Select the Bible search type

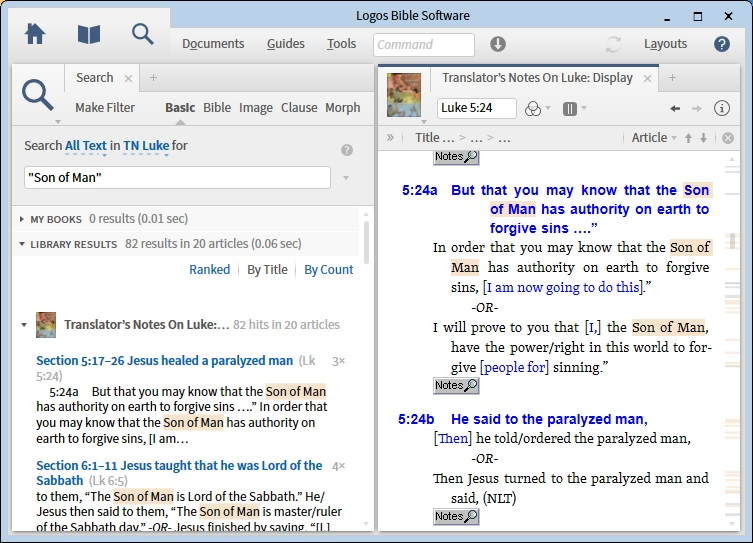[x=217, y=108]
